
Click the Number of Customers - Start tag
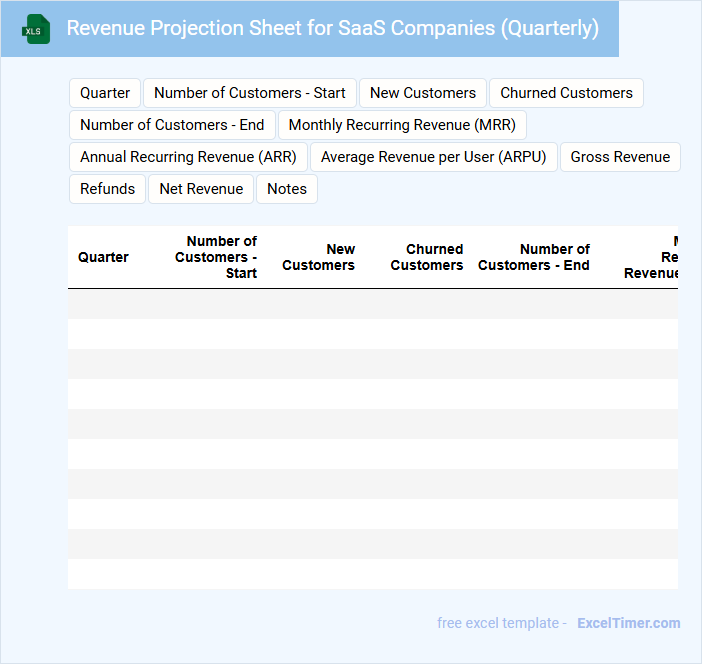click(250, 93)
